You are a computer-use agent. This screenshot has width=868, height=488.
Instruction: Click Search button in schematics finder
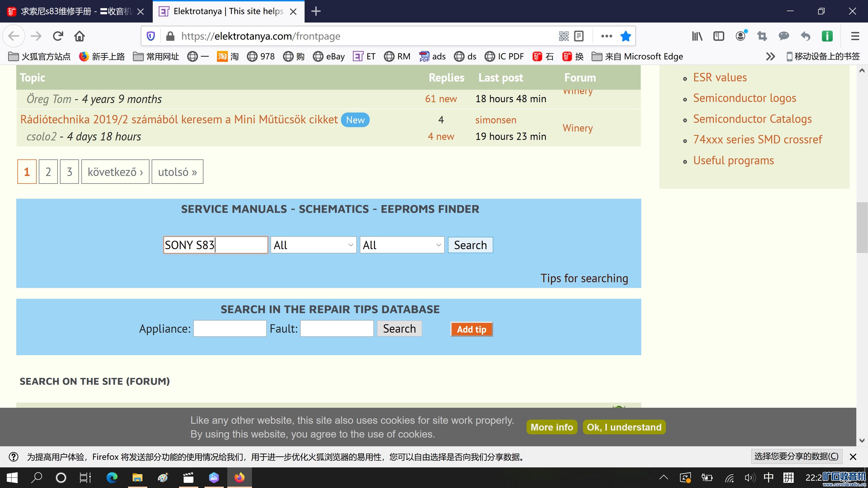(x=470, y=245)
